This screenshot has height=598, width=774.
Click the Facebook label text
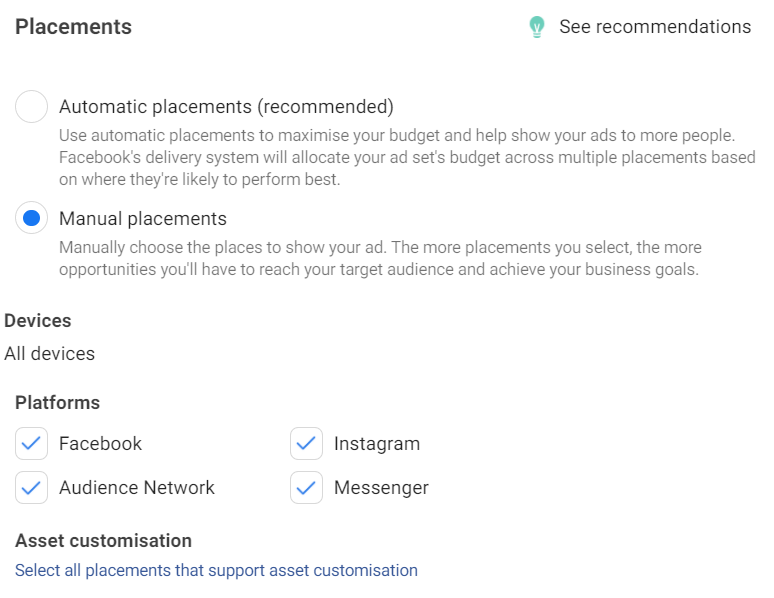pyautogui.click(x=100, y=443)
